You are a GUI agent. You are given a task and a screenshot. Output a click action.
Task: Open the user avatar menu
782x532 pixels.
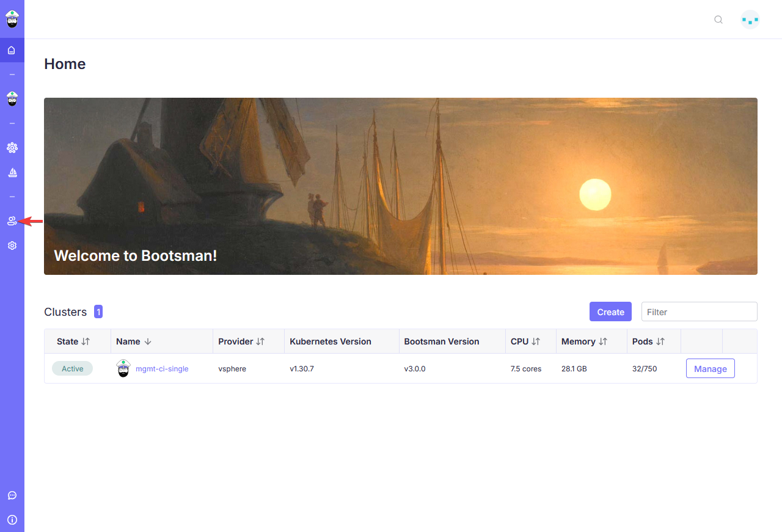point(750,20)
